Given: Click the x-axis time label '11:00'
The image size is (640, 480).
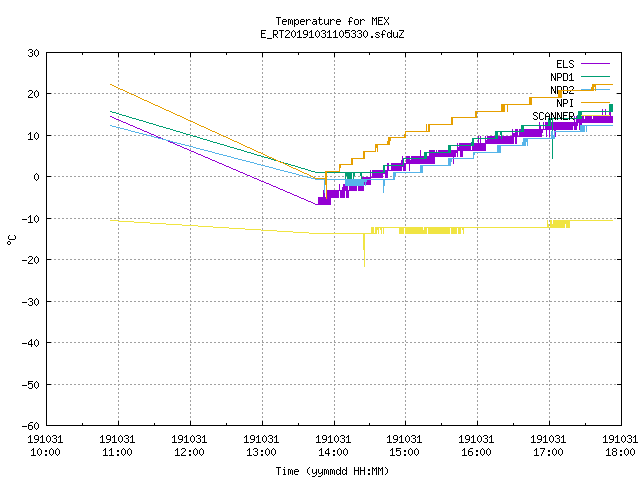Looking at the screenshot, I should [117, 452].
